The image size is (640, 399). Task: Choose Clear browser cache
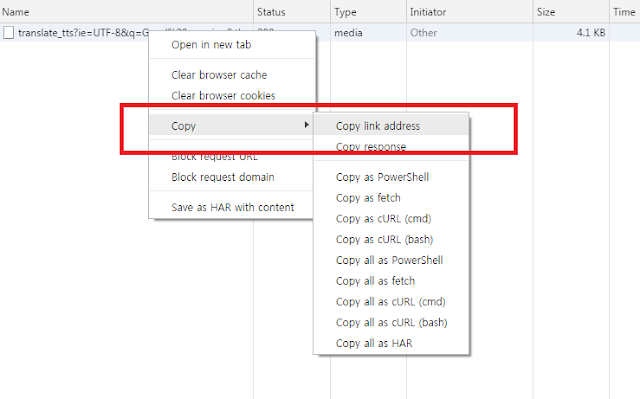pyautogui.click(x=232, y=75)
